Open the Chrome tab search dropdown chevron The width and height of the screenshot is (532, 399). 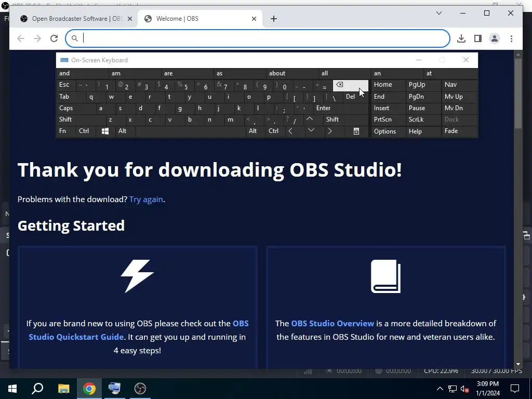point(438,13)
